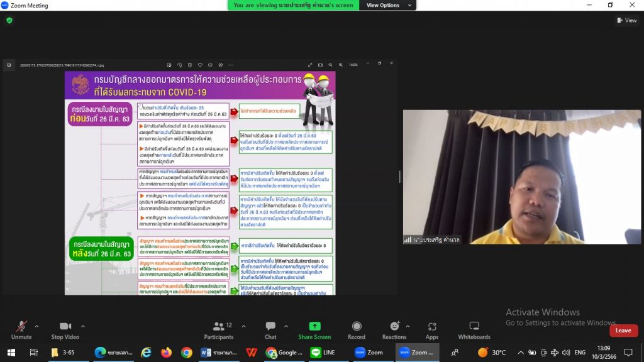Expand the arrow next to Participants
The image size is (644, 362).
point(243,326)
